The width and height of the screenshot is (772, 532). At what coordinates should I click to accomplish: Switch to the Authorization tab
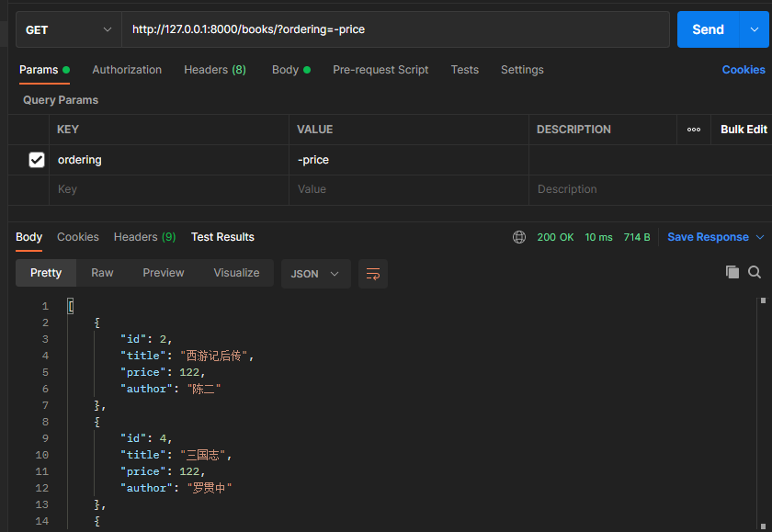(x=127, y=70)
